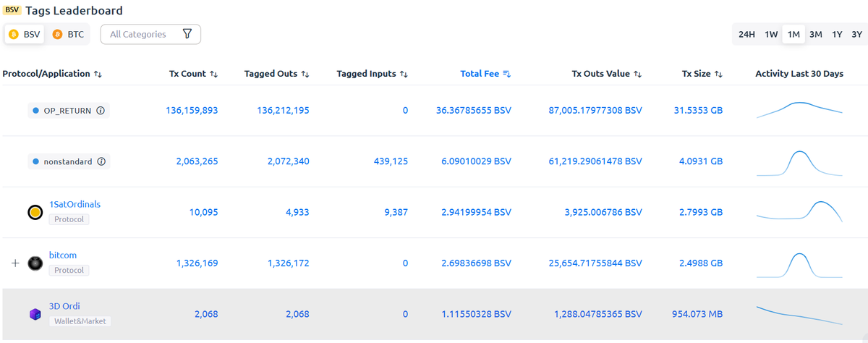Click total fee 6.09010029 BSV
The image size is (868, 343).
click(x=476, y=161)
